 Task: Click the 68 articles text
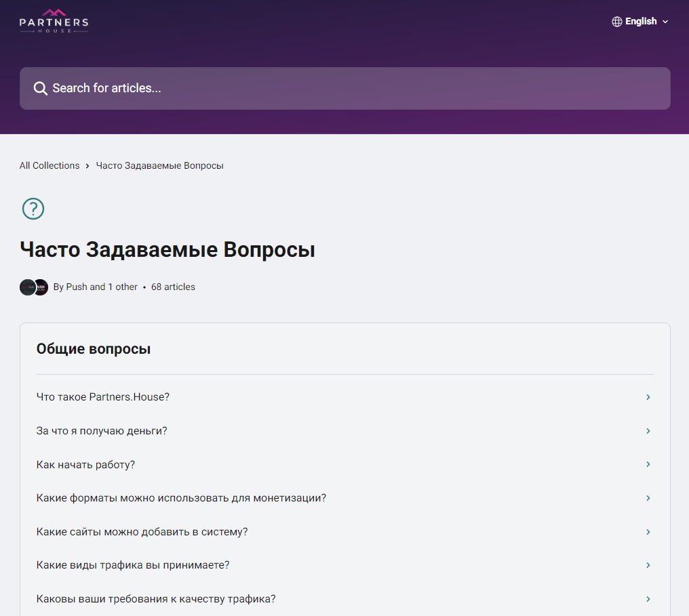173,287
